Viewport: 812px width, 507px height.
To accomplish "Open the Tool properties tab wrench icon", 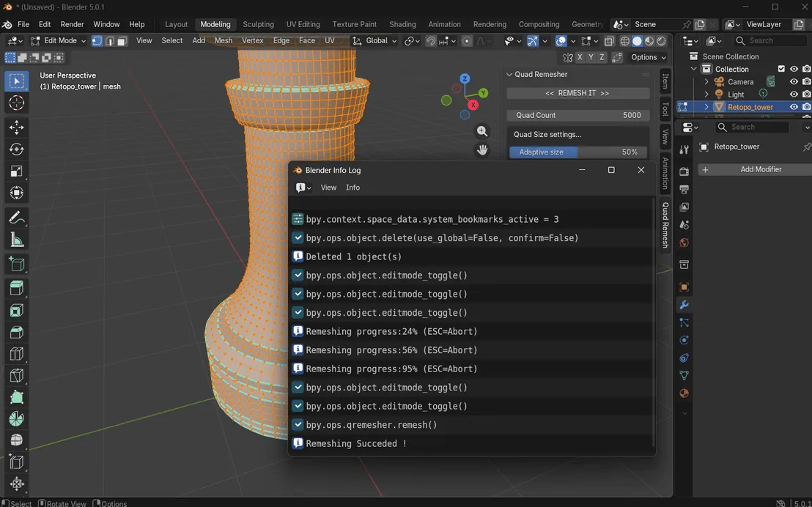I will click(684, 149).
